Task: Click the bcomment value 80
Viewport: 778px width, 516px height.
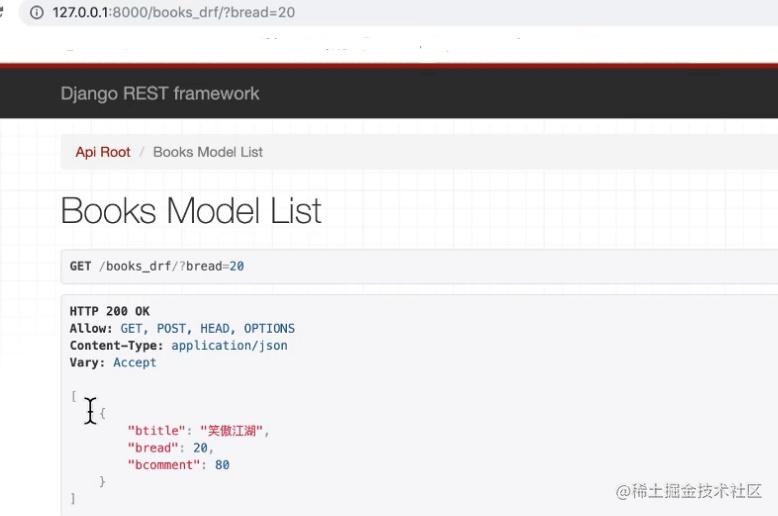Action: (x=222, y=465)
